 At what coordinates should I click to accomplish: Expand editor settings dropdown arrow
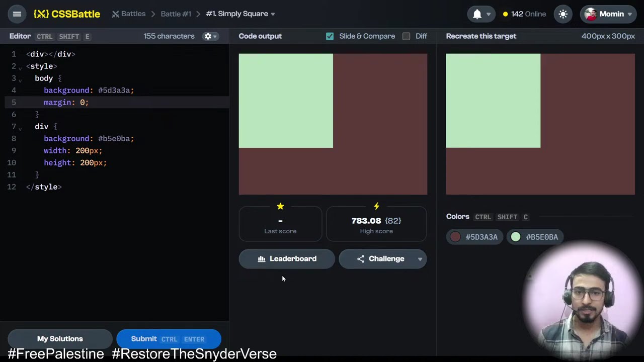(215, 37)
